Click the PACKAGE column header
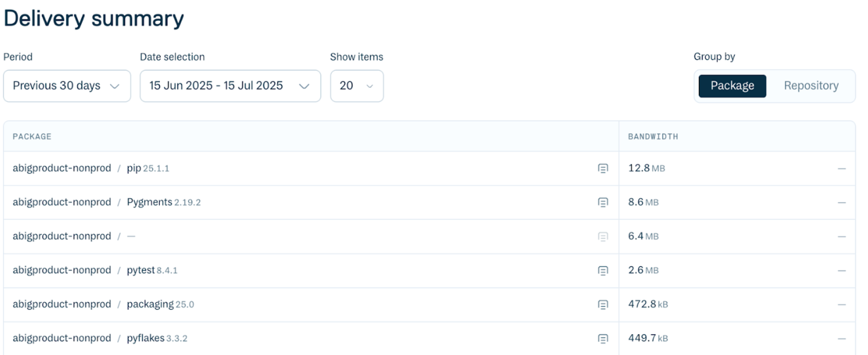 pyautogui.click(x=32, y=136)
